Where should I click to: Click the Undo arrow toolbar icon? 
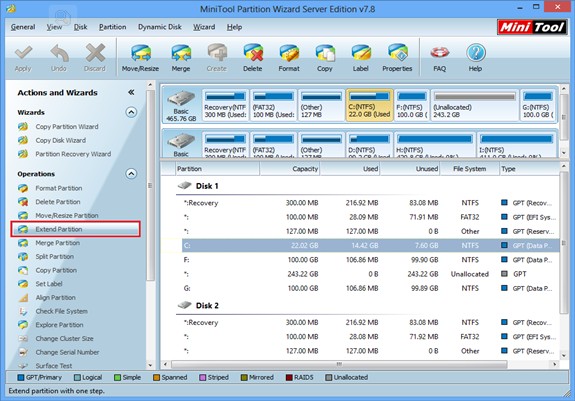[59, 54]
